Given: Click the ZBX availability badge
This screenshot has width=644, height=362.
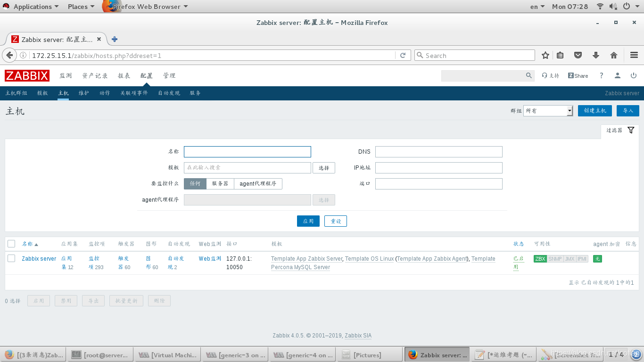Looking at the screenshot, I should [x=540, y=259].
